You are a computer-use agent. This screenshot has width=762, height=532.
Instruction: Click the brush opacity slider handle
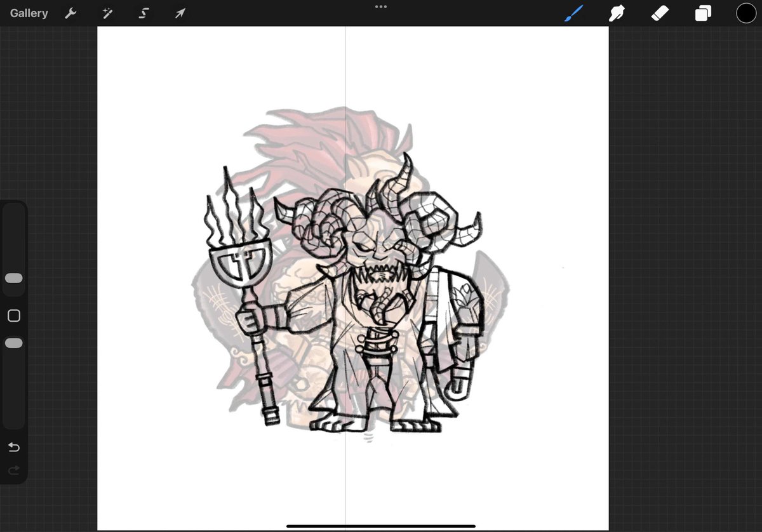coord(13,343)
